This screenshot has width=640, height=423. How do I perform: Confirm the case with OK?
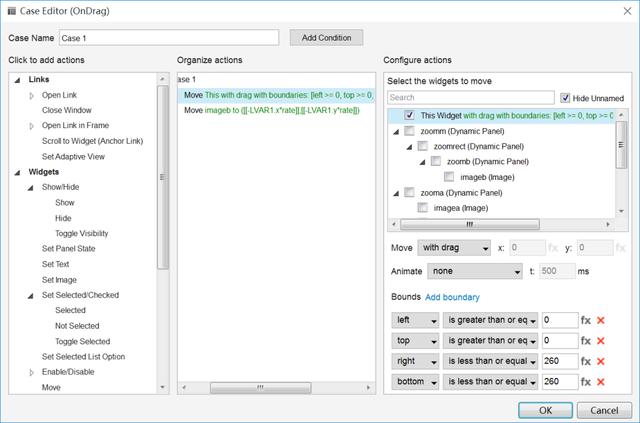(x=545, y=410)
